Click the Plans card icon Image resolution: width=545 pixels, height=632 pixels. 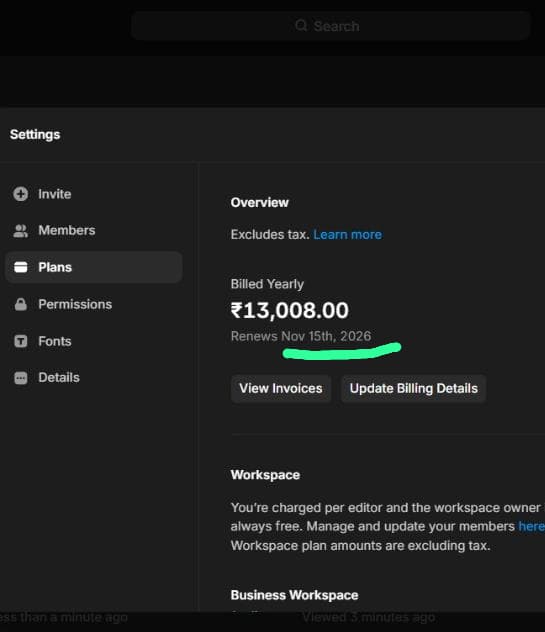pos(21,267)
